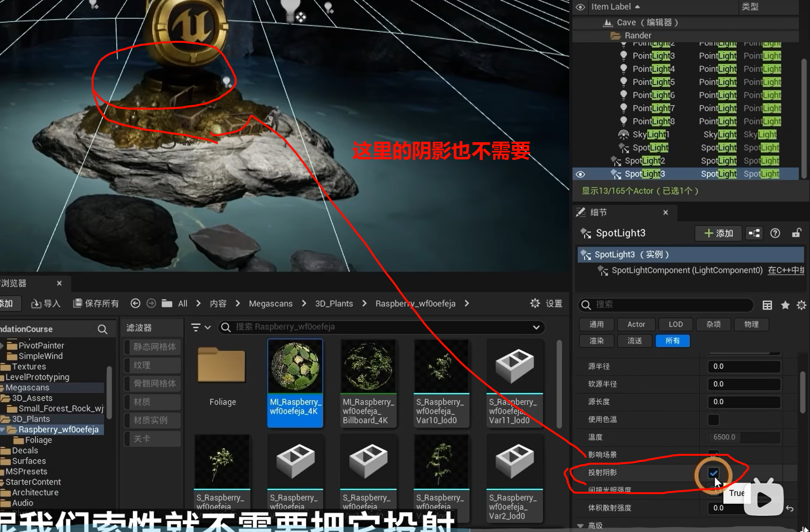Select the Actor category filter
The height and width of the screenshot is (532, 810).
click(x=636, y=325)
